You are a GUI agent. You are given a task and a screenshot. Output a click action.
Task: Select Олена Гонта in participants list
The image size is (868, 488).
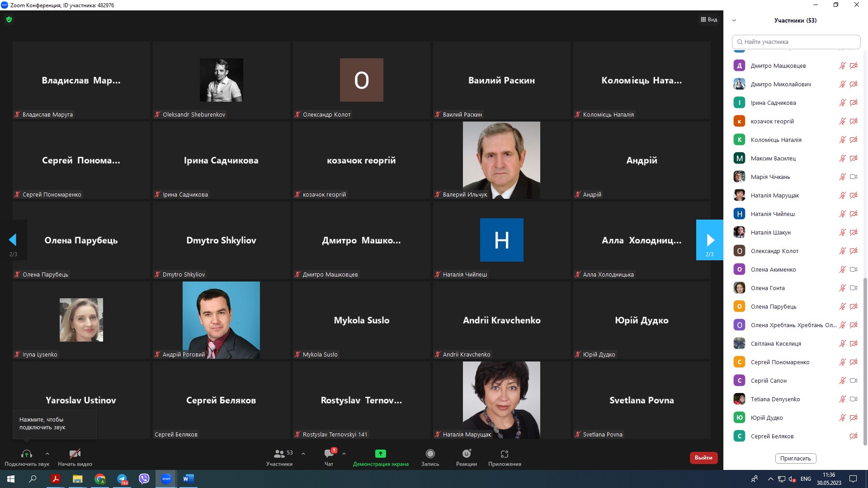[768, 288]
